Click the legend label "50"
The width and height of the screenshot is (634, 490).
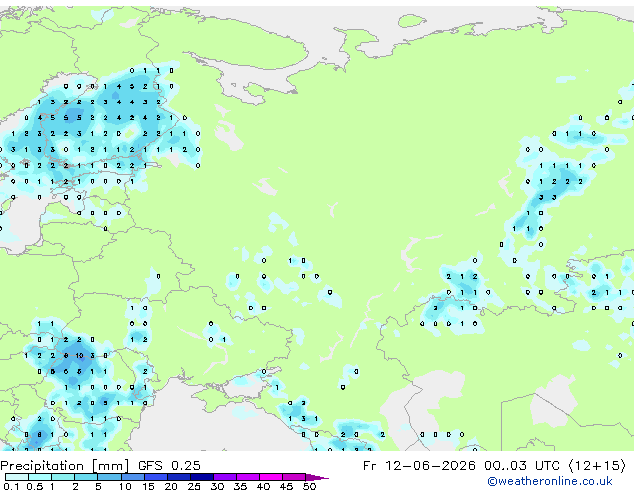310,486
